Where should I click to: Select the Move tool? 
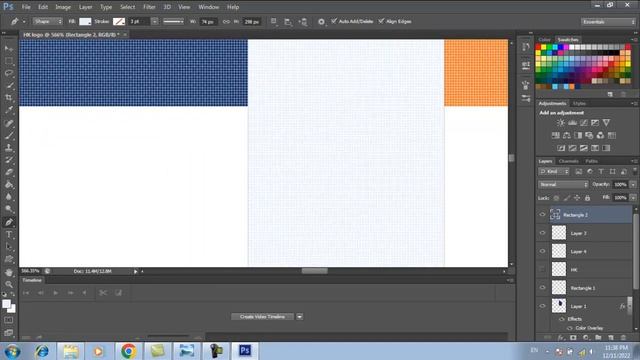coord(9,49)
